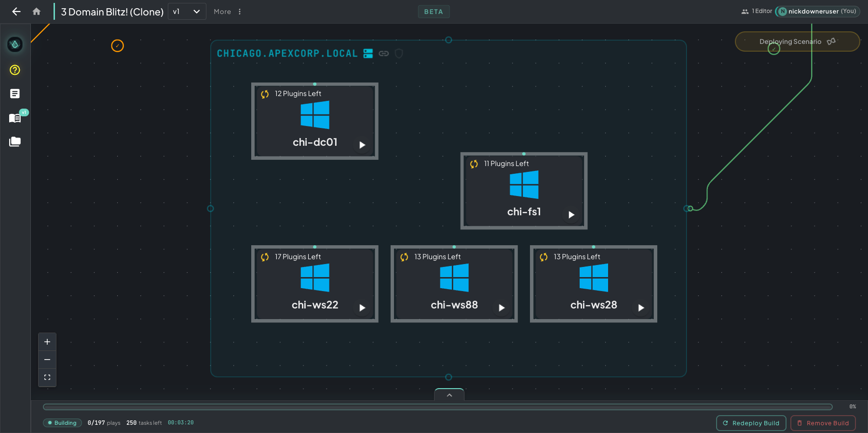This screenshot has width=868, height=433.
Task: Click domain right green connection handle
Action: point(690,209)
